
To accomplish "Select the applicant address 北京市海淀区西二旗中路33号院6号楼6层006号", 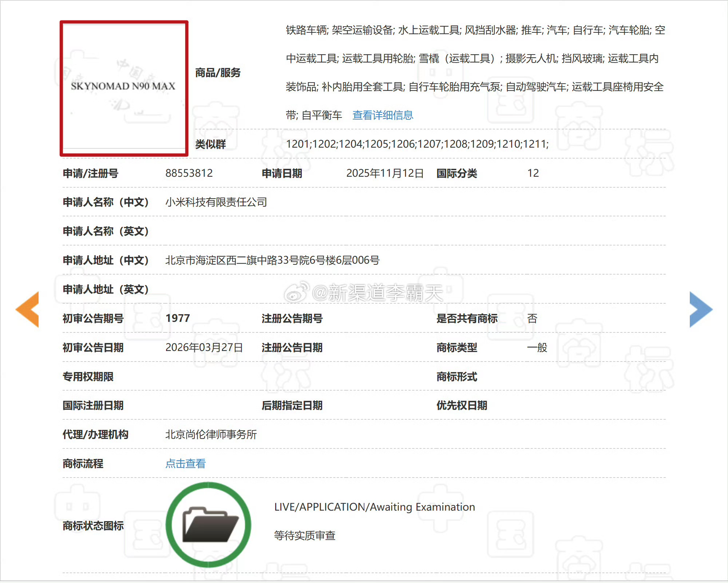I will (x=272, y=260).
